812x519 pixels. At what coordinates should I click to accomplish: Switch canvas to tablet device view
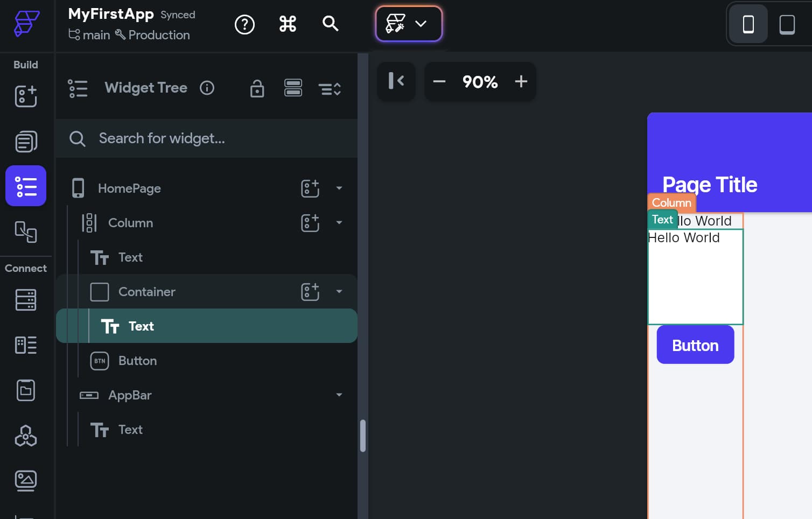coord(787,24)
